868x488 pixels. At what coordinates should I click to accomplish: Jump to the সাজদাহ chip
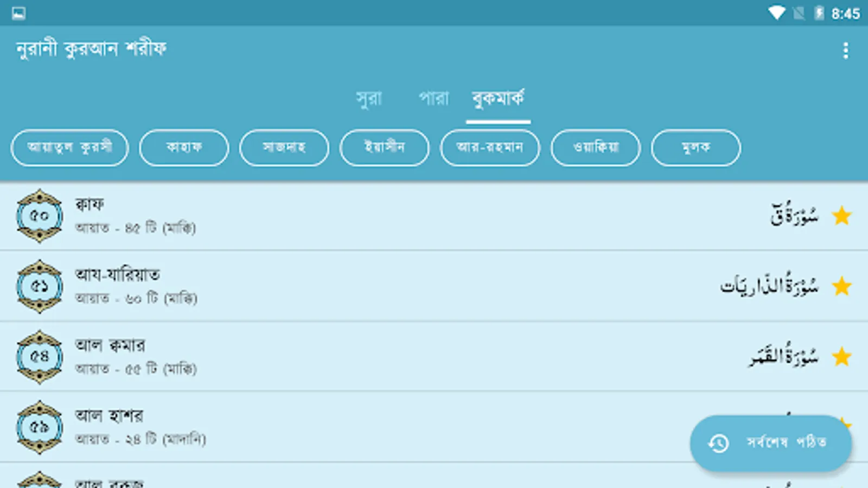pos(284,147)
